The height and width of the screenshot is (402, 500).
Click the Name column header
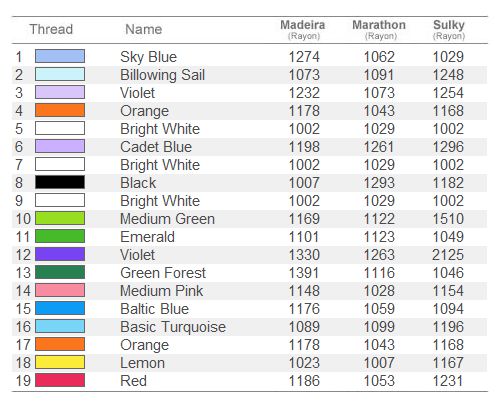144,29
